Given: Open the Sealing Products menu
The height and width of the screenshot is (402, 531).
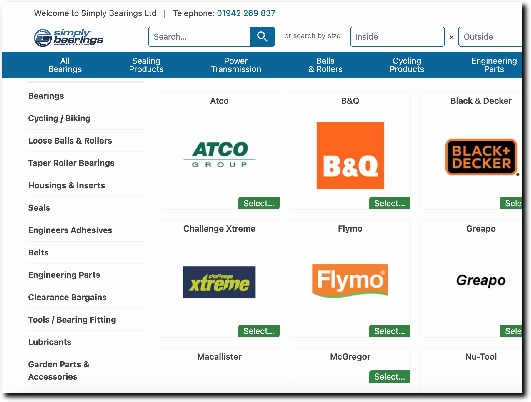Looking at the screenshot, I should pyautogui.click(x=146, y=65).
